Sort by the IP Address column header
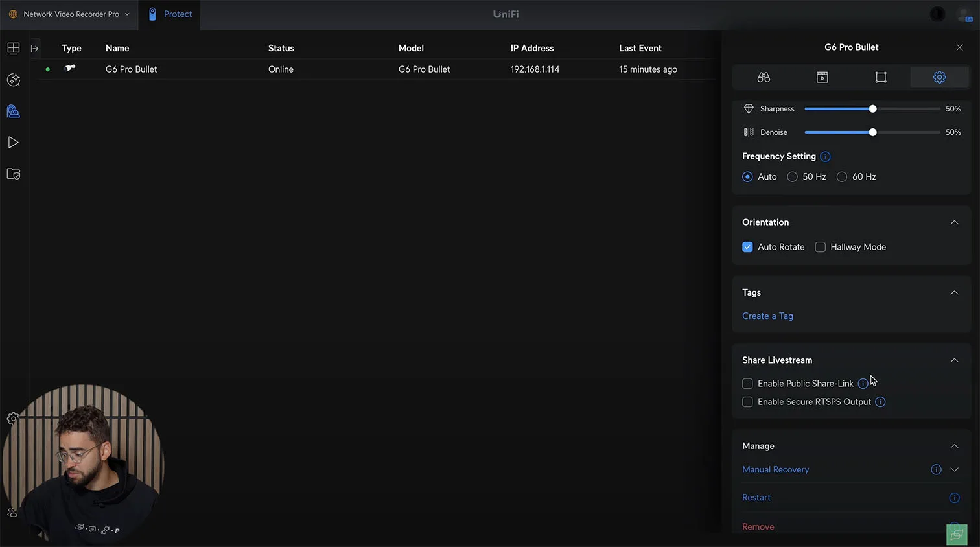The width and height of the screenshot is (980, 547). pos(532,48)
